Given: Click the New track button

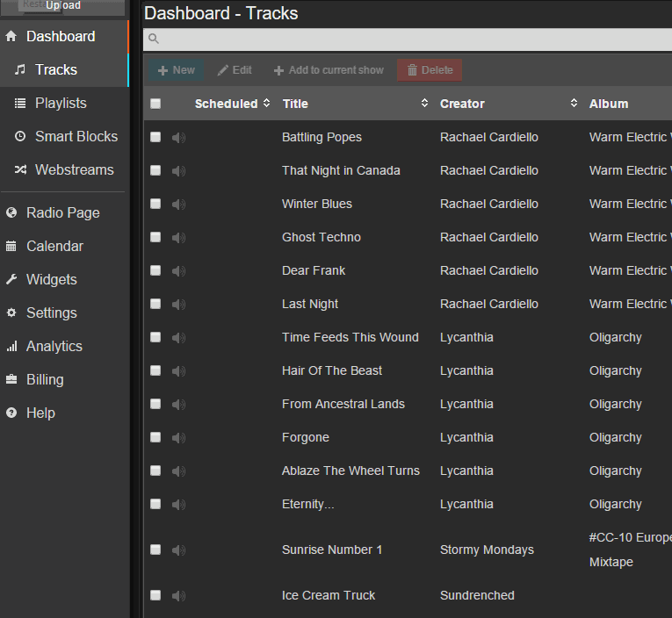Looking at the screenshot, I should click(x=177, y=70).
